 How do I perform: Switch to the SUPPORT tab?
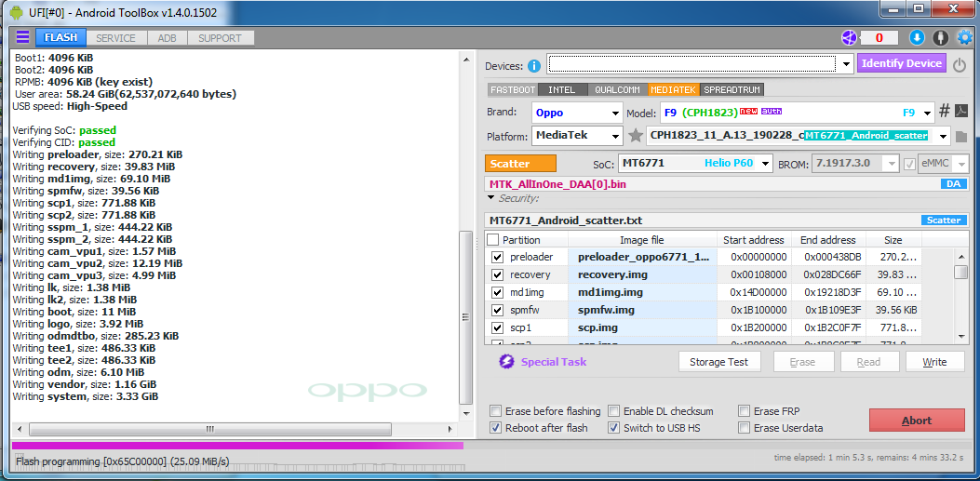pos(220,38)
